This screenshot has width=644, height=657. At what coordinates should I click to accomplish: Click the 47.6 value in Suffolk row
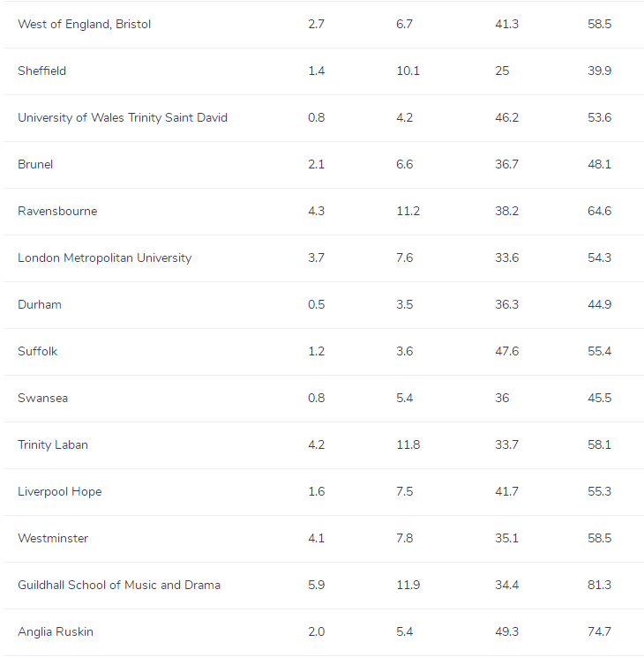click(x=506, y=351)
